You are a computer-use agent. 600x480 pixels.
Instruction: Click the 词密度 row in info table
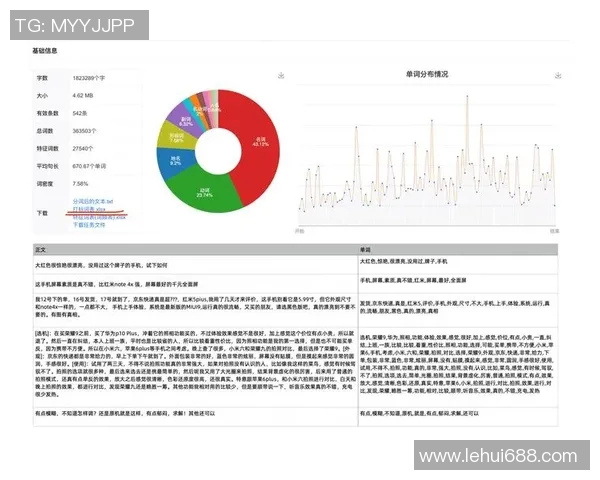tap(70, 185)
